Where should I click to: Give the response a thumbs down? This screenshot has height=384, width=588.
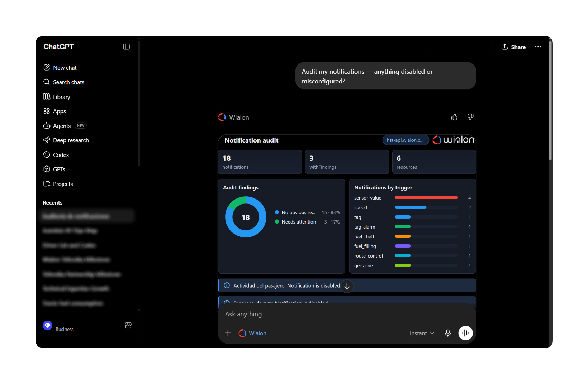pos(470,117)
